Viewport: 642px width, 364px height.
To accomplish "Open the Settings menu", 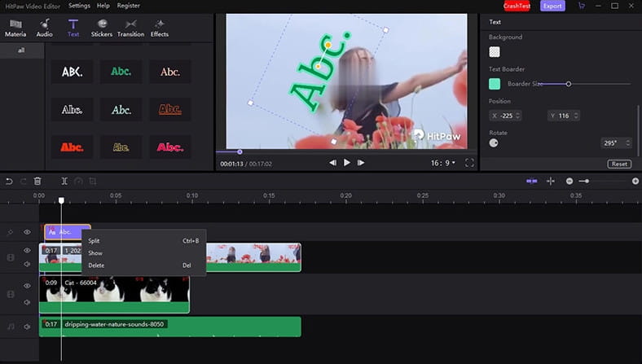I will coord(79,6).
